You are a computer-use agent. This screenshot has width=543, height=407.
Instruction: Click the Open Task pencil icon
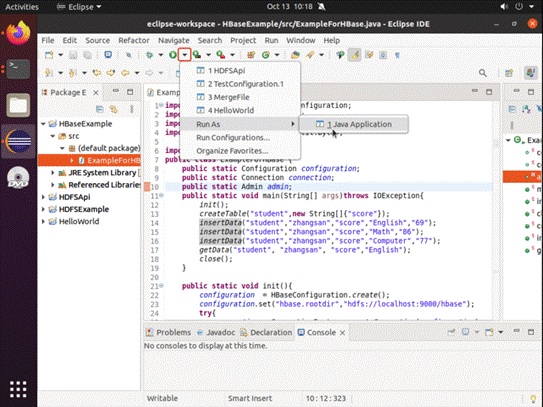coord(310,55)
